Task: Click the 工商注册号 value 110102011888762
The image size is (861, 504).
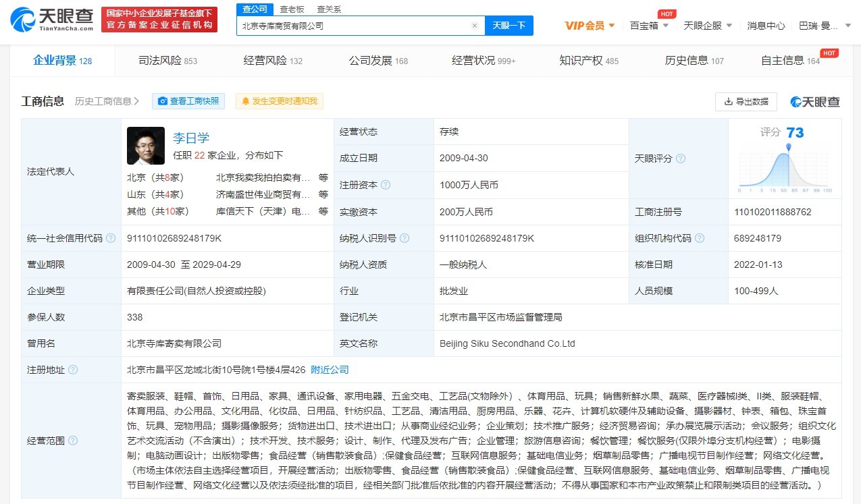Action: [x=773, y=212]
